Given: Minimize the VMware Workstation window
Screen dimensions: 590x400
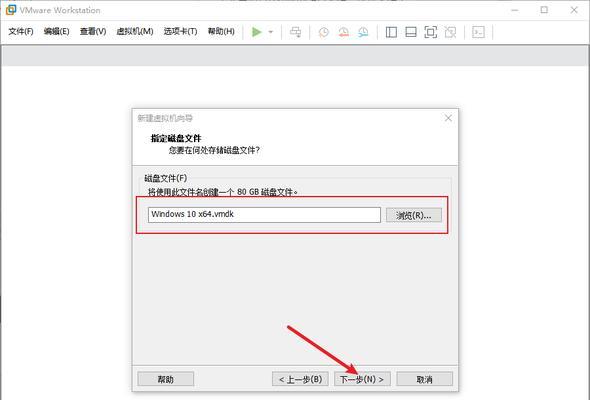Looking at the screenshot, I should click(x=515, y=10).
